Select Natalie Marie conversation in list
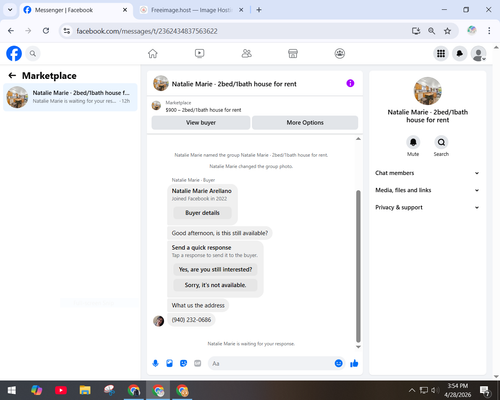Image resolution: width=500 pixels, height=400 pixels. pos(70,97)
